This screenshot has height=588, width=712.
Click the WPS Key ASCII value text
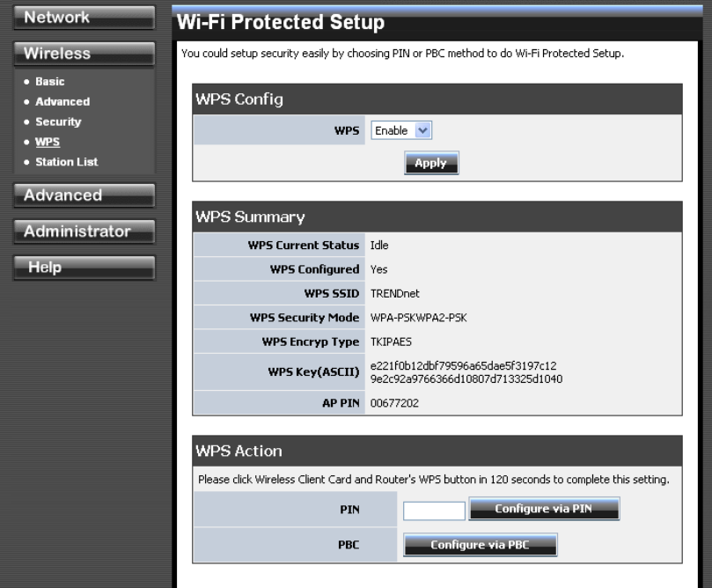466,372
